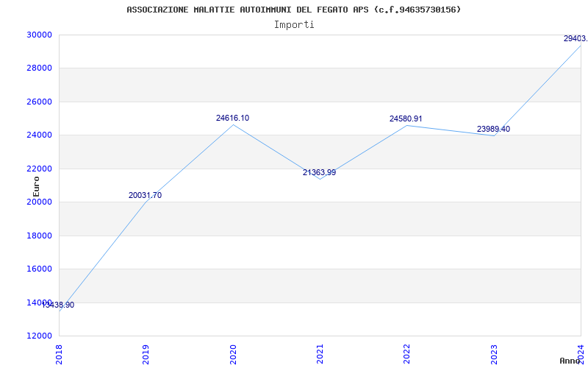Click the 22000 y-axis tick label
Screen dimensions: 588x368
tap(39, 169)
